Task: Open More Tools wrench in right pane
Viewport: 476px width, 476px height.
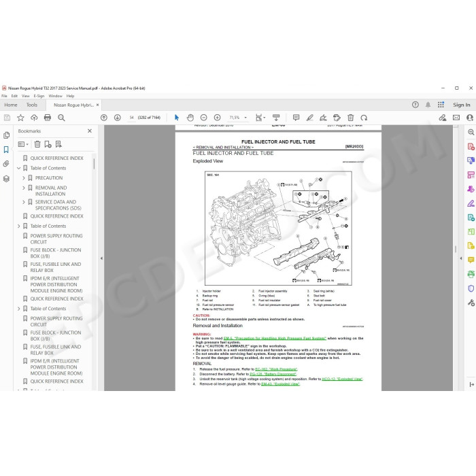Action: tap(471, 303)
